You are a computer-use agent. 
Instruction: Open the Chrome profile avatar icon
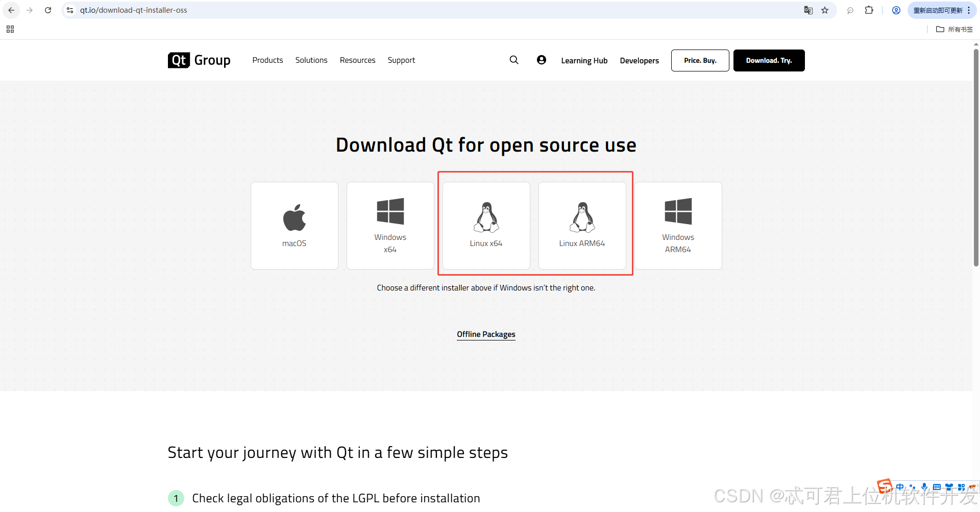point(896,10)
